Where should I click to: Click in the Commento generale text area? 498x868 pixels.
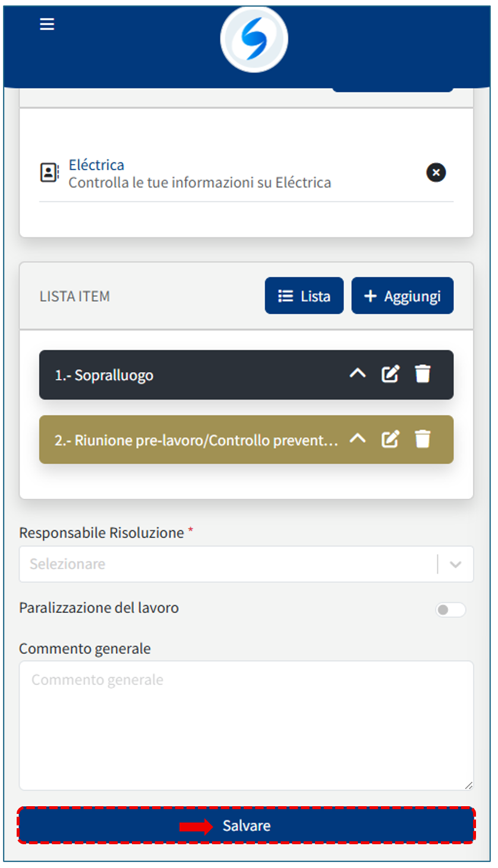coord(246,725)
